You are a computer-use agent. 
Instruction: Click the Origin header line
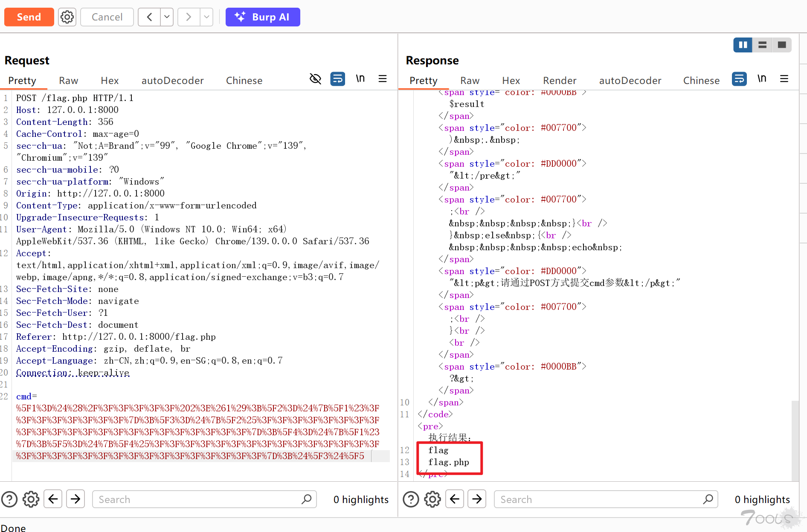click(x=90, y=194)
